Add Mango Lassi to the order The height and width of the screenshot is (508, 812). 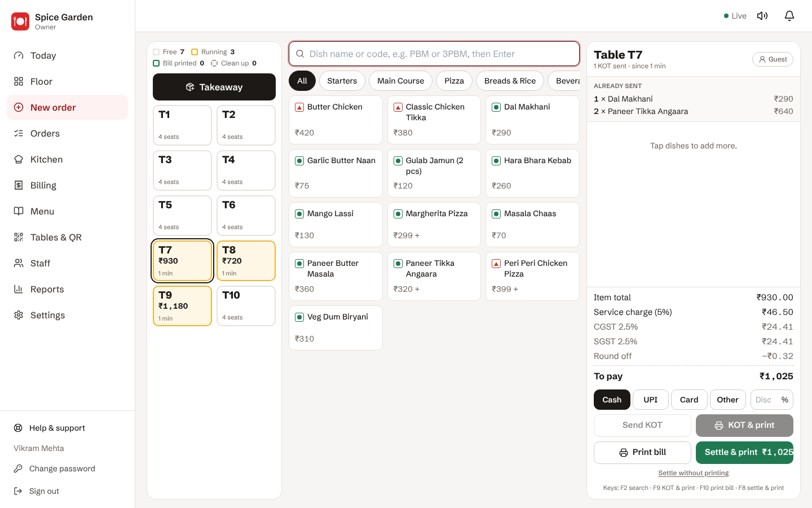(336, 224)
